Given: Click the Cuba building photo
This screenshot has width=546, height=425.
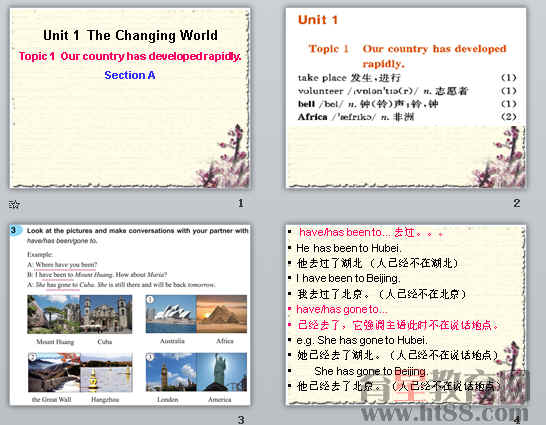Looking at the screenshot, I should [106, 314].
